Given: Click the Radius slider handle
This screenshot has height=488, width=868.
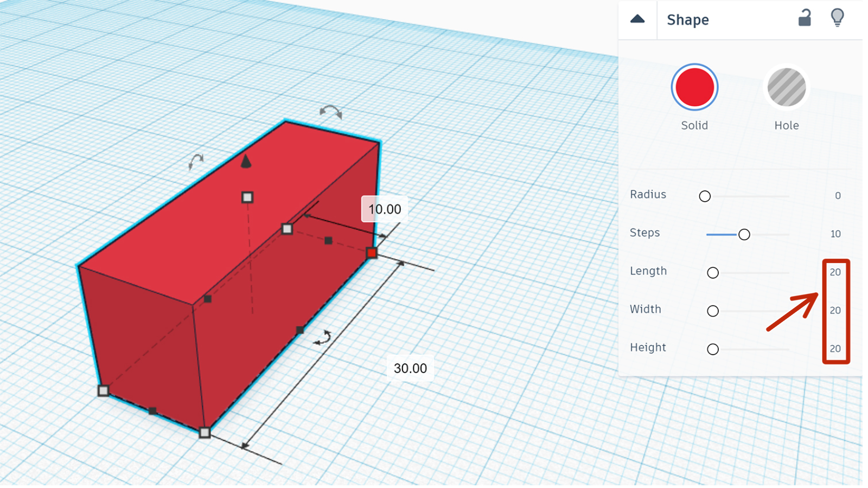Looking at the screenshot, I should tap(705, 196).
